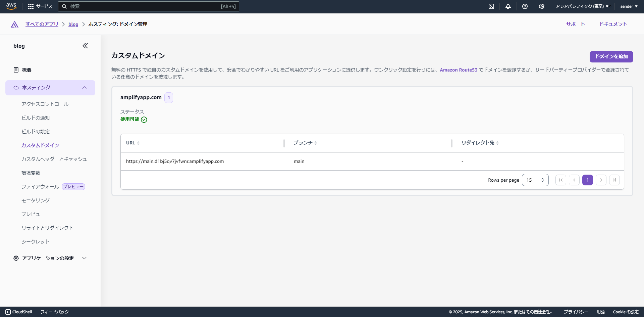This screenshot has width=644, height=317.
Task: Open ビルドの通知 in sidebar
Action: click(36, 118)
